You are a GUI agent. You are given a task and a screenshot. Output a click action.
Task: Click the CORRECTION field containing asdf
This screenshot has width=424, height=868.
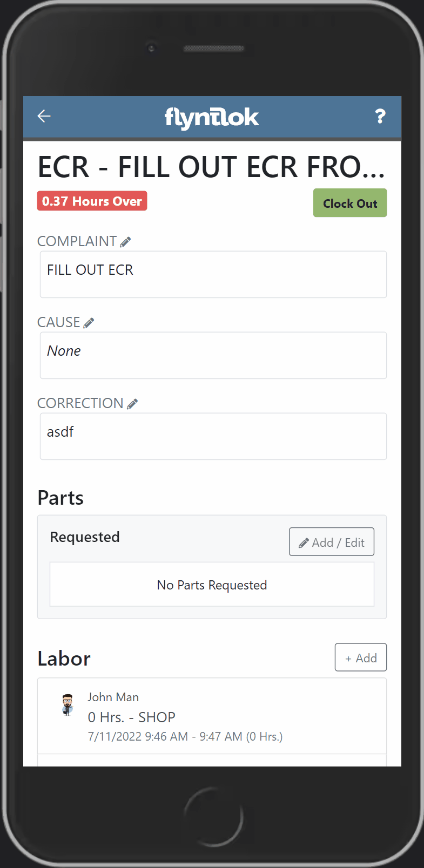click(213, 436)
